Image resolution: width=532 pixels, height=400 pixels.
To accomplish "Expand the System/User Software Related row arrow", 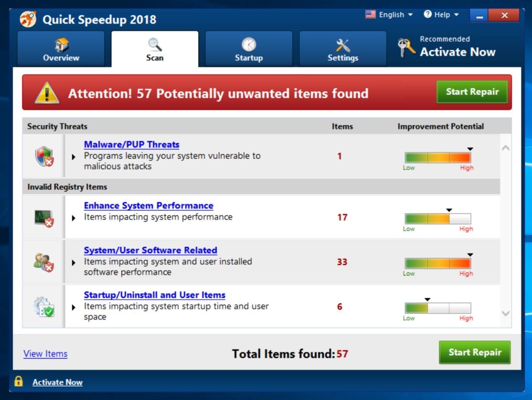I will tap(74, 262).
